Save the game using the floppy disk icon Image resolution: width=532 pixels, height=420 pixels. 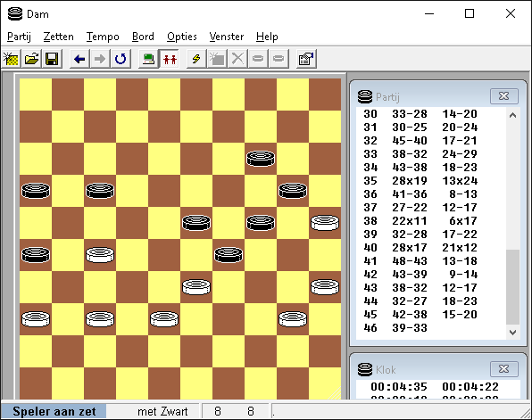click(52, 59)
